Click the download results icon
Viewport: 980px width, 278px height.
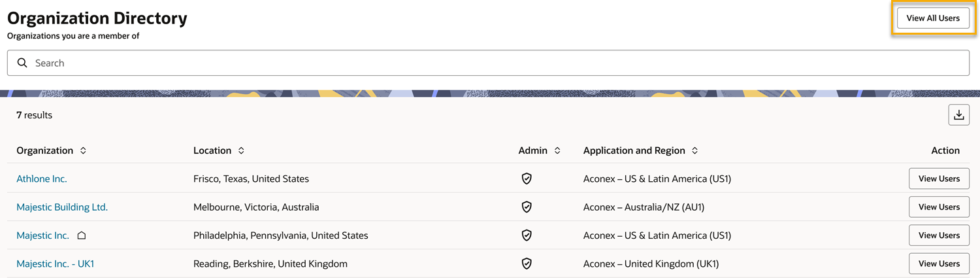(958, 115)
